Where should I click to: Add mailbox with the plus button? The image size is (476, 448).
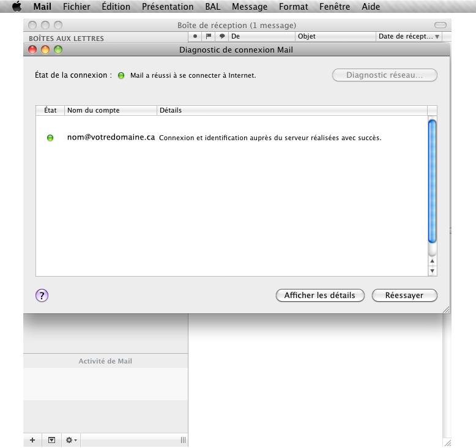[32, 440]
